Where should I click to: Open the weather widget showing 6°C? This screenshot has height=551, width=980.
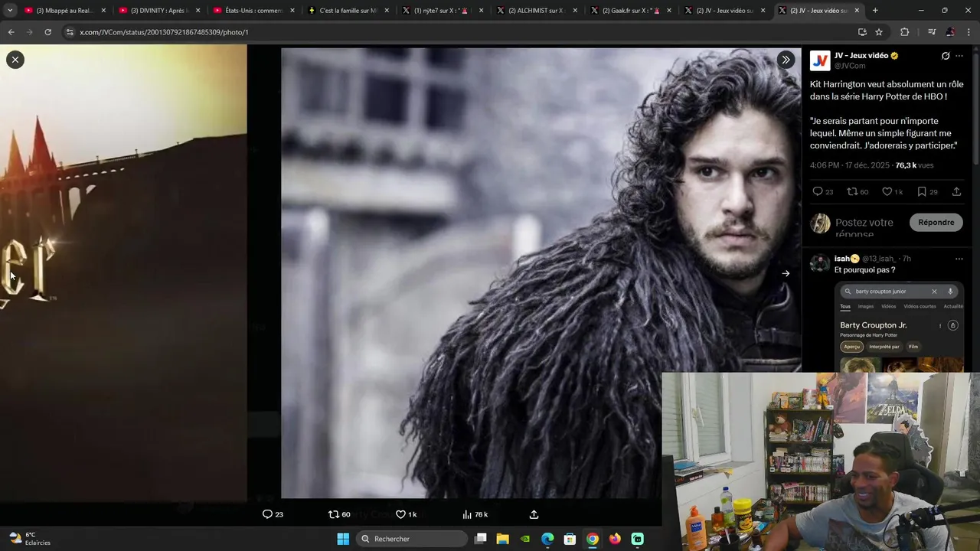tap(29, 539)
